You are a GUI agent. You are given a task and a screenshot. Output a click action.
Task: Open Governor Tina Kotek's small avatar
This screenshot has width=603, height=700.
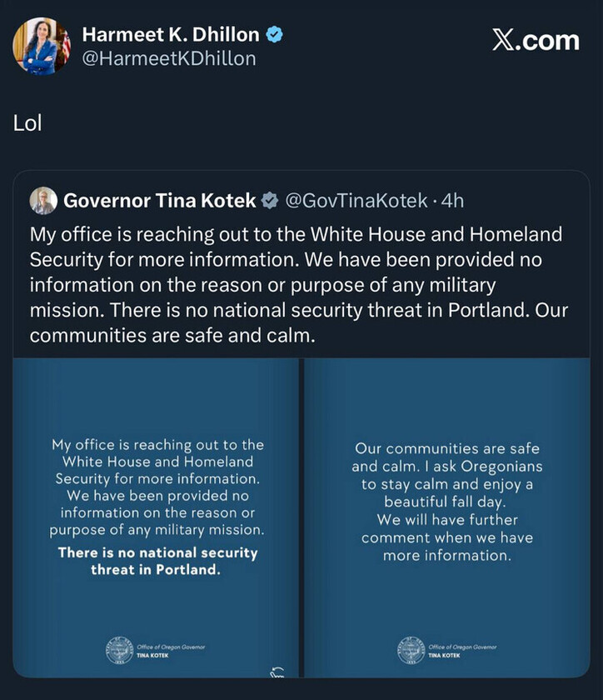click(43, 201)
